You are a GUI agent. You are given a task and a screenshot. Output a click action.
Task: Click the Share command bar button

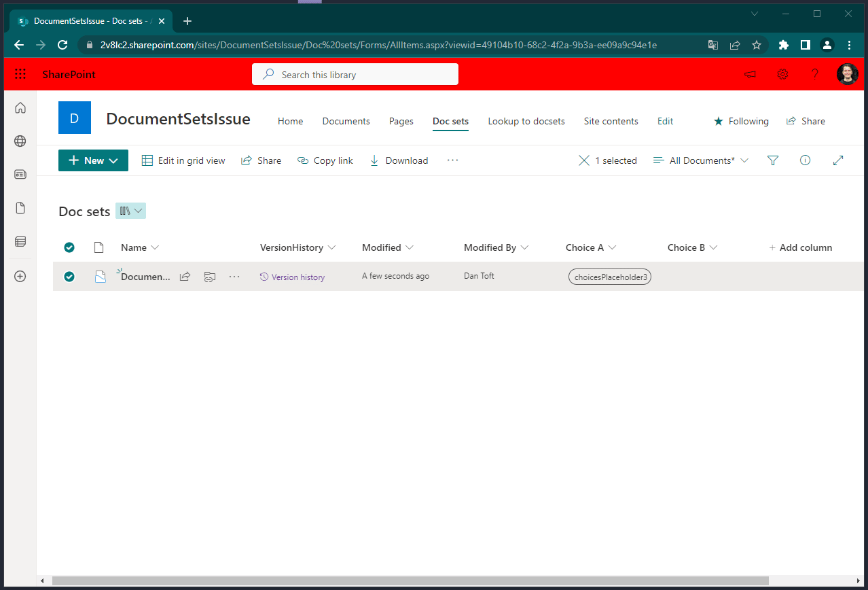pyautogui.click(x=261, y=160)
